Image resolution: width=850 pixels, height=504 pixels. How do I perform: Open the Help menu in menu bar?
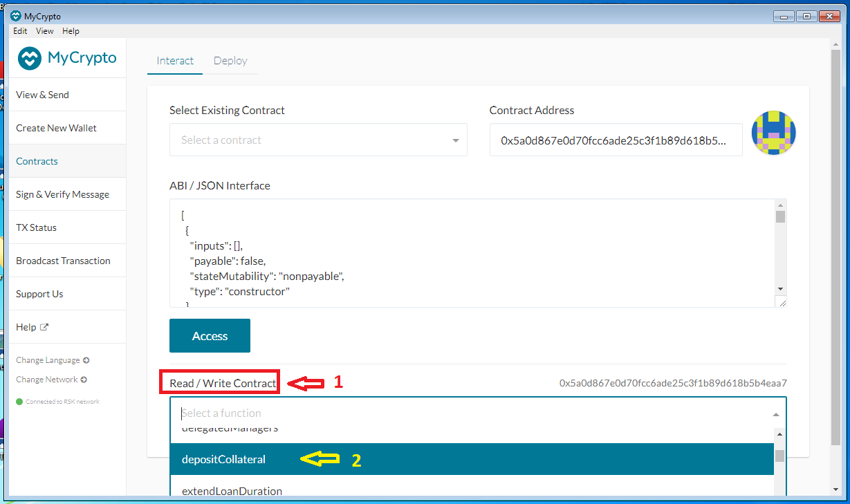(x=71, y=31)
